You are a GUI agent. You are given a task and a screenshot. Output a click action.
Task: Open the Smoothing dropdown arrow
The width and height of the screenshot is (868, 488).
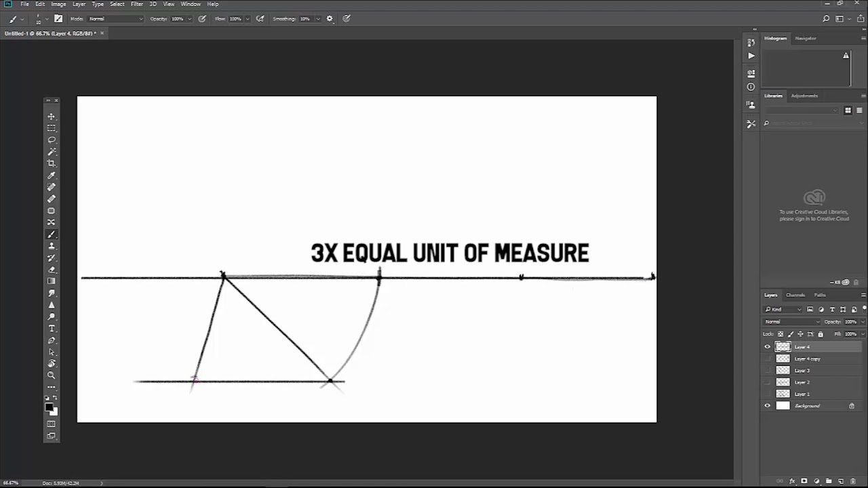point(317,19)
